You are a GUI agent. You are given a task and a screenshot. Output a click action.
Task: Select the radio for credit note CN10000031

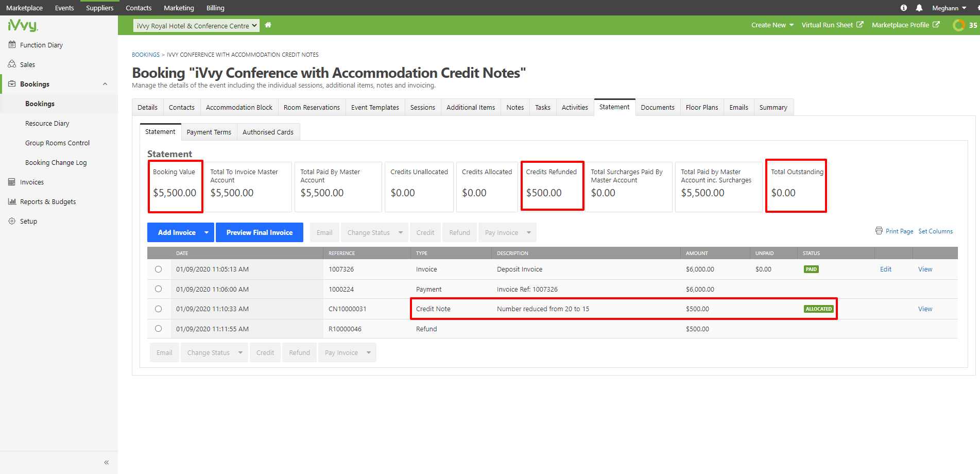pos(158,309)
